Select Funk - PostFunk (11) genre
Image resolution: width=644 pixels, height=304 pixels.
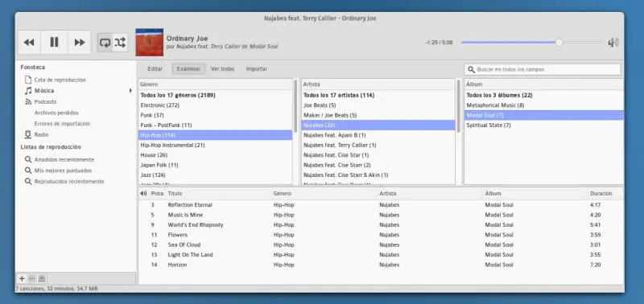pyautogui.click(x=215, y=125)
